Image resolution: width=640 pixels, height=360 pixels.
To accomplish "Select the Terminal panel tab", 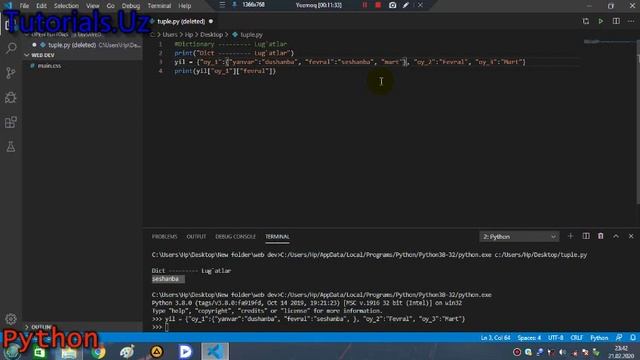I will pos(277,236).
